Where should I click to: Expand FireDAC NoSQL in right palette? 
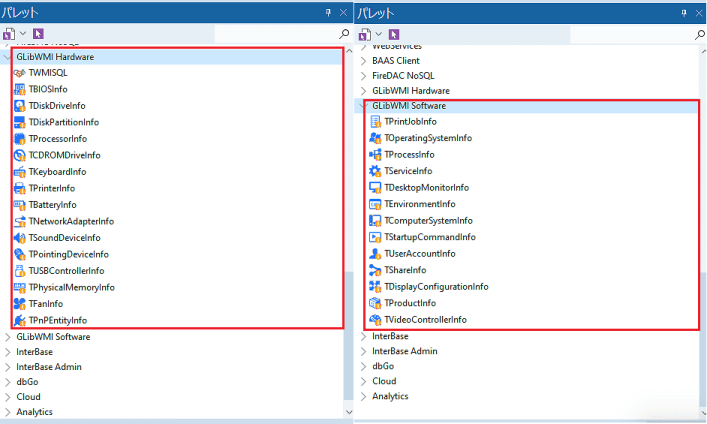(x=363, y=76)
